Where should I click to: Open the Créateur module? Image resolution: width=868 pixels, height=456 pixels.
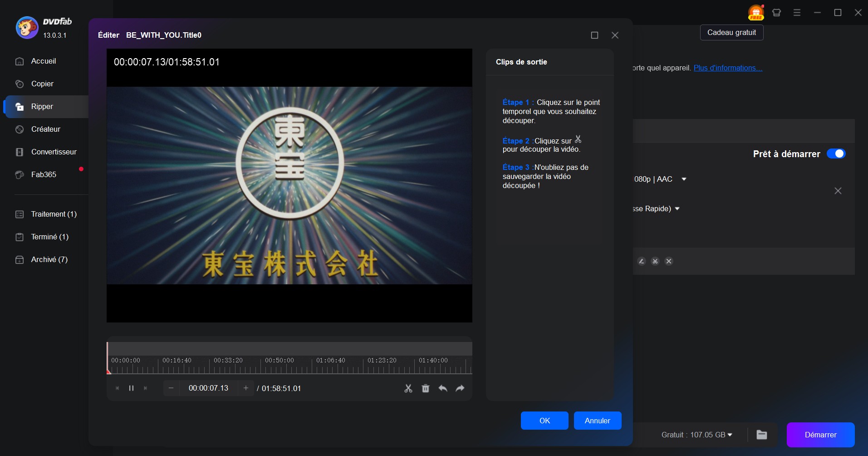(x=45, y=129)
